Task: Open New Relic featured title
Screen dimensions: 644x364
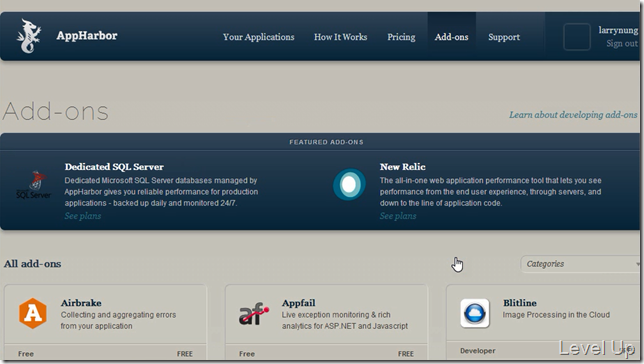Action: [x=402, y=167]
